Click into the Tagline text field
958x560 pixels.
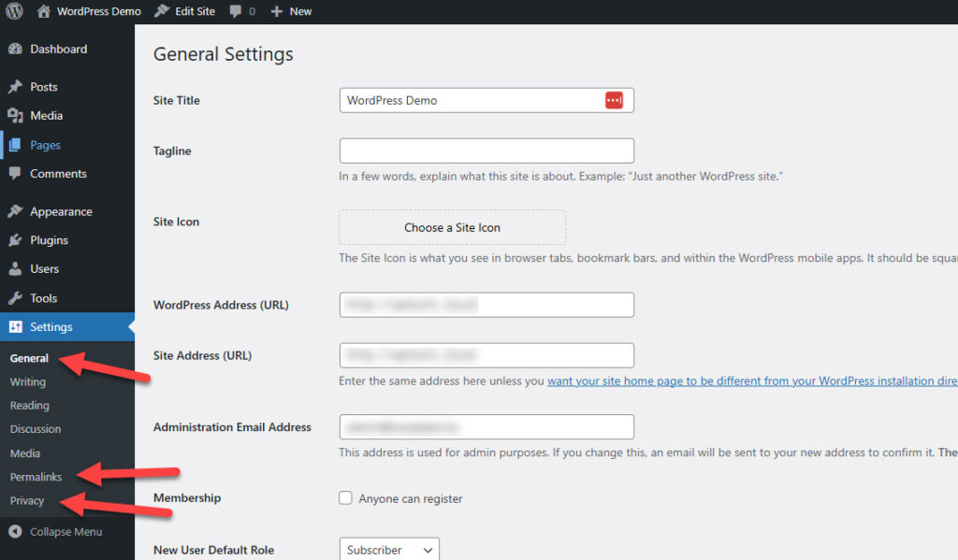pos(486,151)
